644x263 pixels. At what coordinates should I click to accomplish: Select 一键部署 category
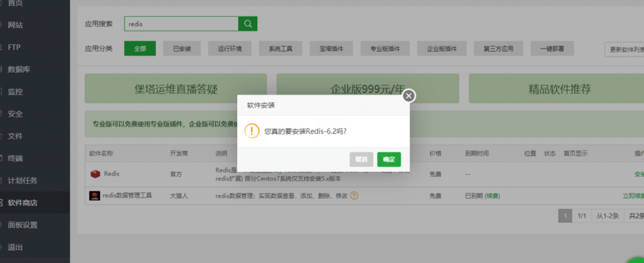tap(552, 48)
